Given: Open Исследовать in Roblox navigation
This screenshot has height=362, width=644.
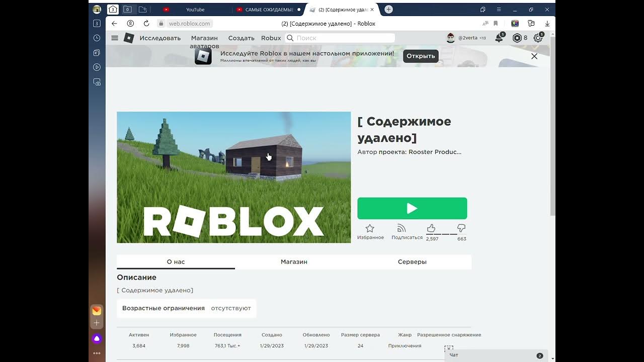Looking at the screenshot, I should pos(160,38).
